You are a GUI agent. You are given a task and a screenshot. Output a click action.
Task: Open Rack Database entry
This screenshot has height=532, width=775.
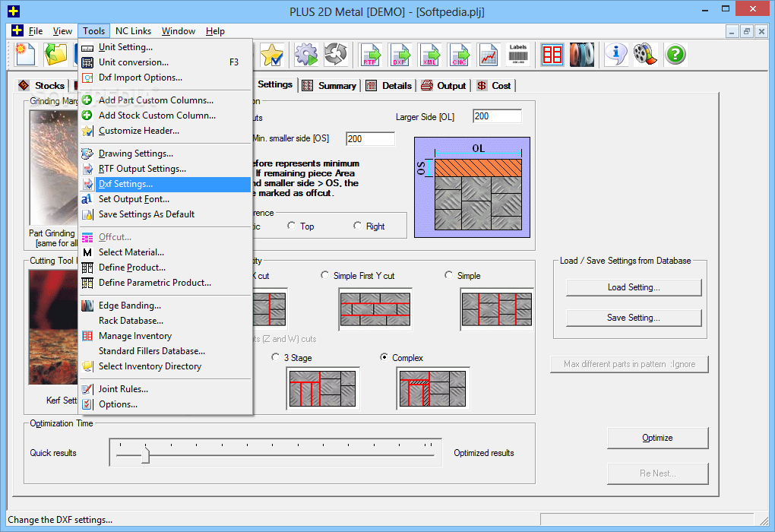tap(165, 321)
